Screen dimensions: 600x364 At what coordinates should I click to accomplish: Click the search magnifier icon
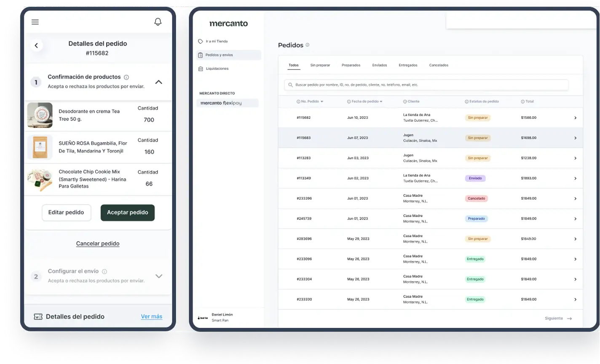(x=290, y=85)
